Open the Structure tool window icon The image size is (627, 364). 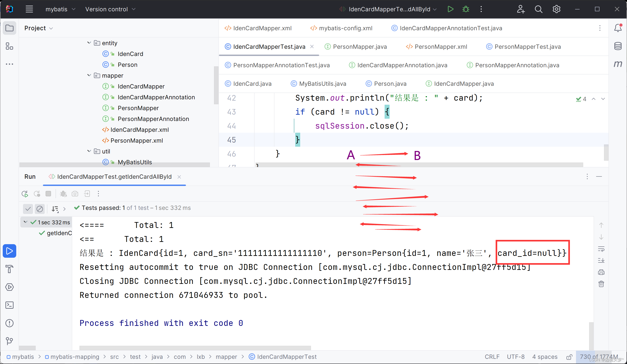tap(9, 46)
